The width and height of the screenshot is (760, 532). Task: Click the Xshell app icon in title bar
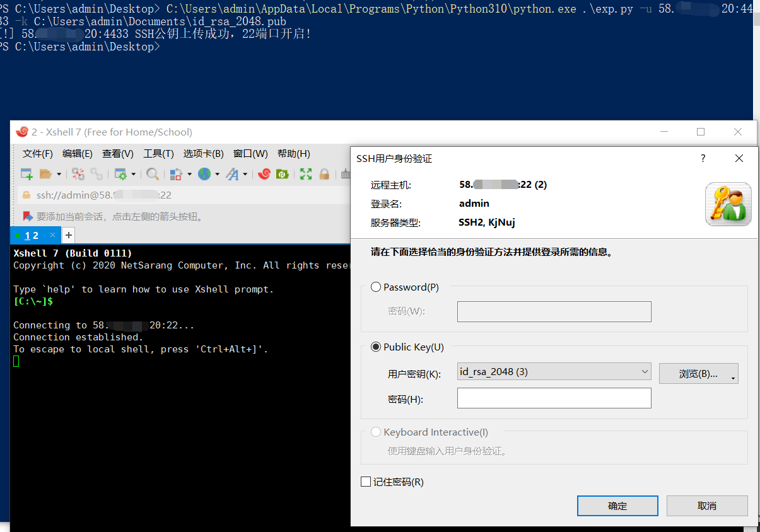click(x=22, y=132)
